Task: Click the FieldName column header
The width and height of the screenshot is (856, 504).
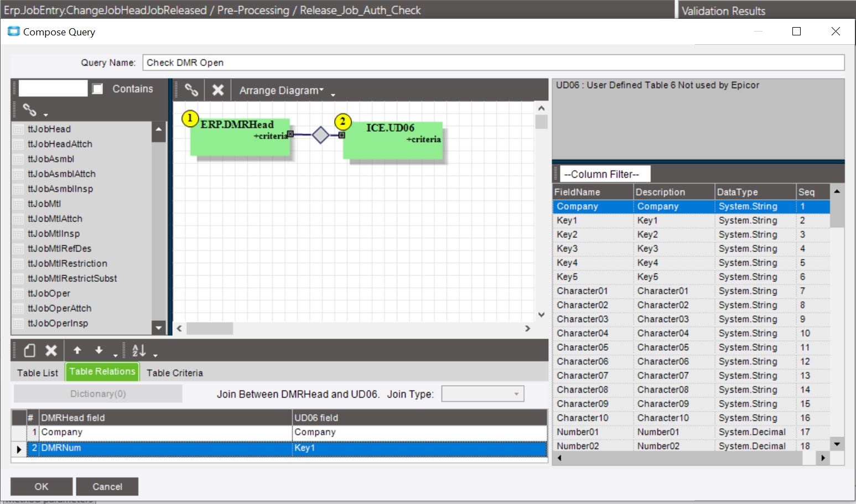Action: tap(593, 192)
